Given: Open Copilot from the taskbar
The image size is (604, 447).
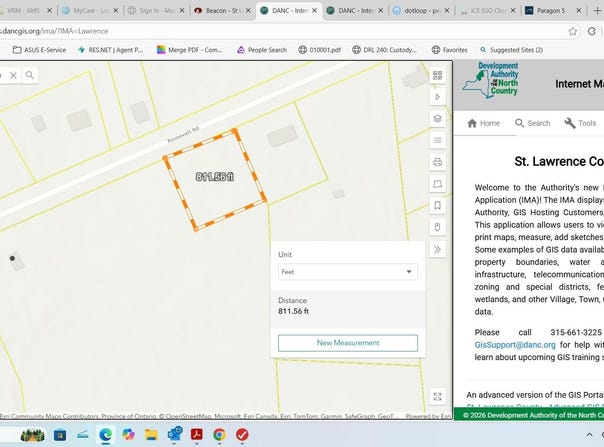Looking at the screenshot, I should click(128, 435).
